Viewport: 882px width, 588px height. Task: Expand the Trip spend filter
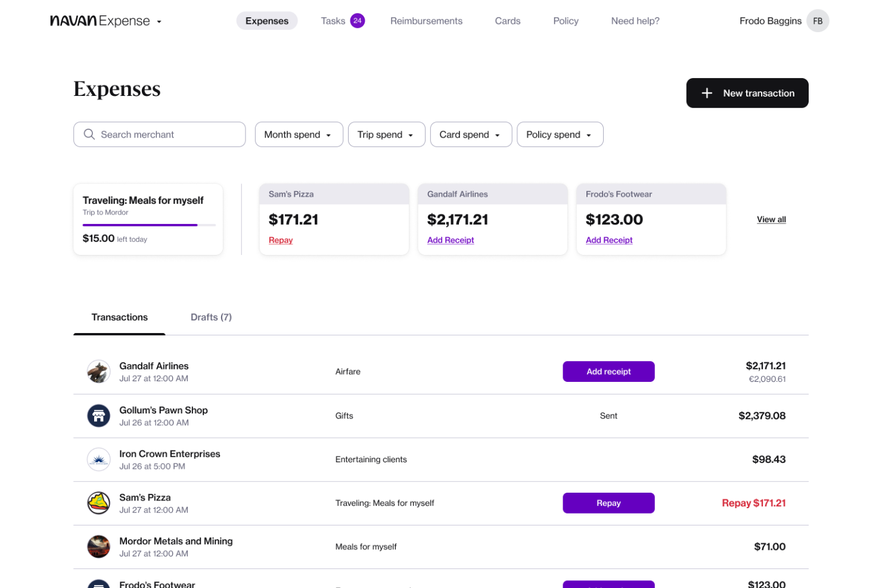[x=387, y=135]
